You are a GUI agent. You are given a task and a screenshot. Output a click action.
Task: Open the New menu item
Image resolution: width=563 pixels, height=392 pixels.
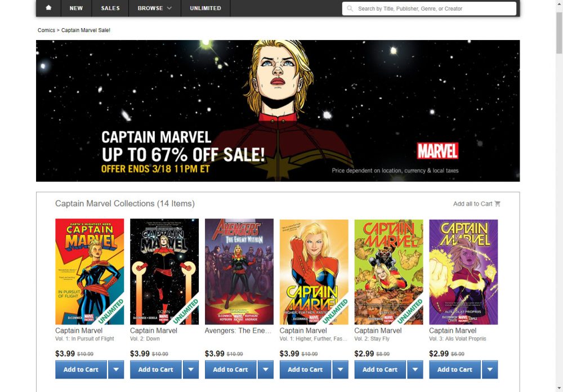[x=76, y=8]
